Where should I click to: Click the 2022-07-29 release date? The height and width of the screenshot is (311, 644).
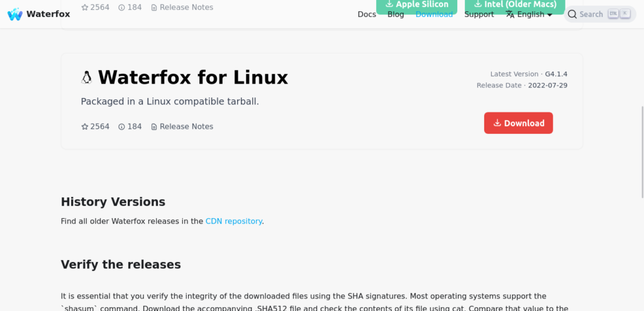(x=548, y=85)
